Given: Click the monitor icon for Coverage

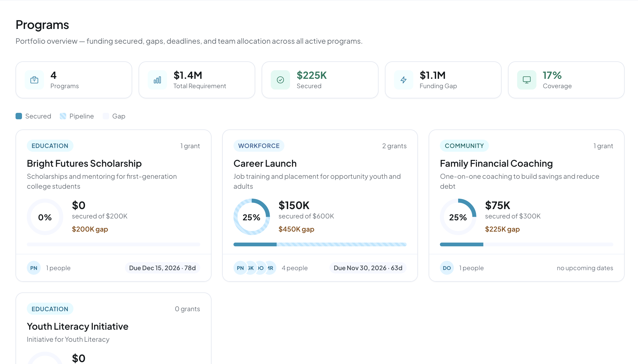Looking at the screenshot, I should pyautogui.click(x=526, y=80).
